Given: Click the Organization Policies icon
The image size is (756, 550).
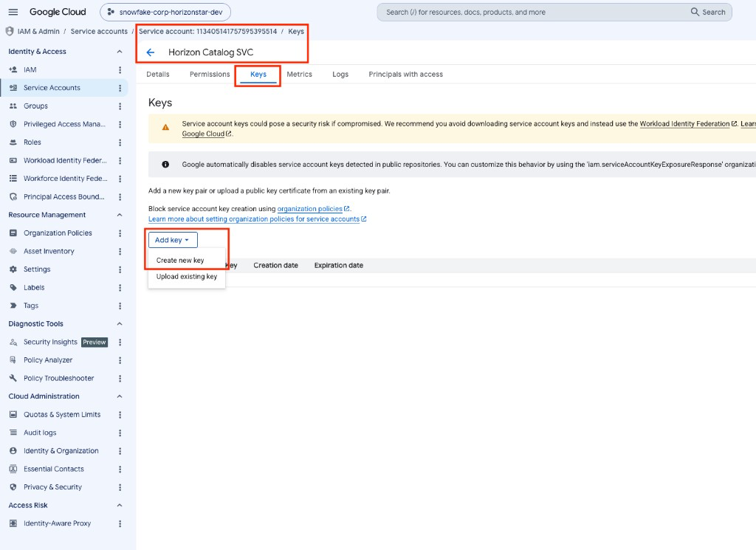Looking at the screenshot, I should click(x=13, y=233).
